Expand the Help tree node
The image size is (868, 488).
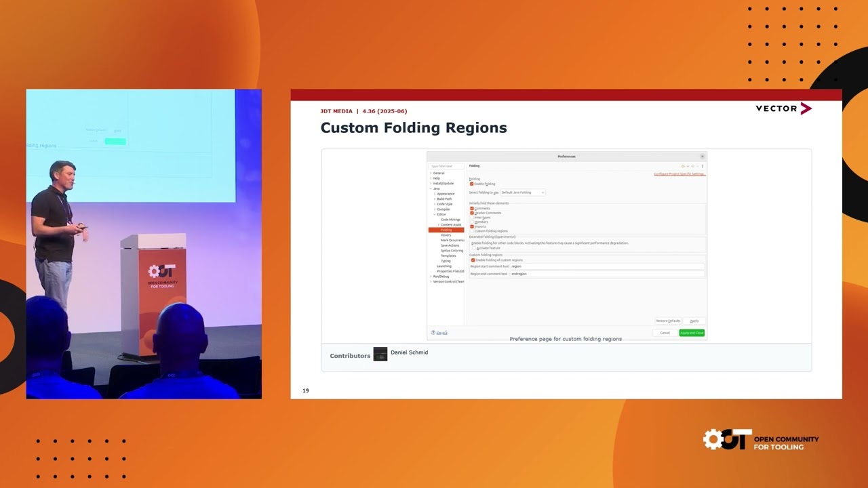(x=431, y=178)
